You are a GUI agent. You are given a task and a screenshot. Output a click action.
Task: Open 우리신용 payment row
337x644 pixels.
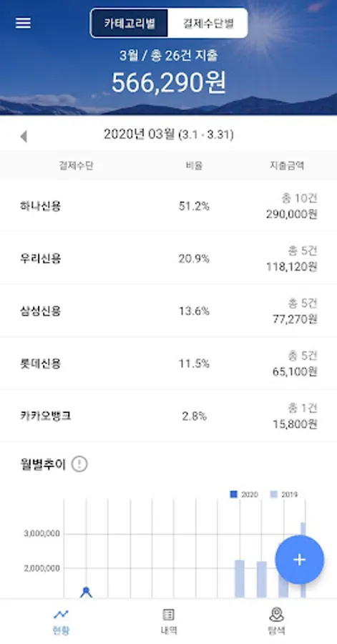coord(168,259)
